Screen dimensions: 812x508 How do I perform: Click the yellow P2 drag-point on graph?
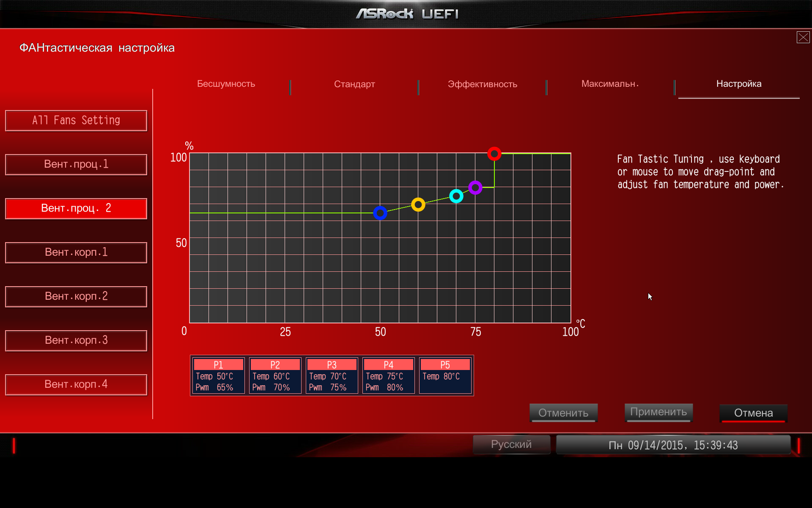(418, 205)
